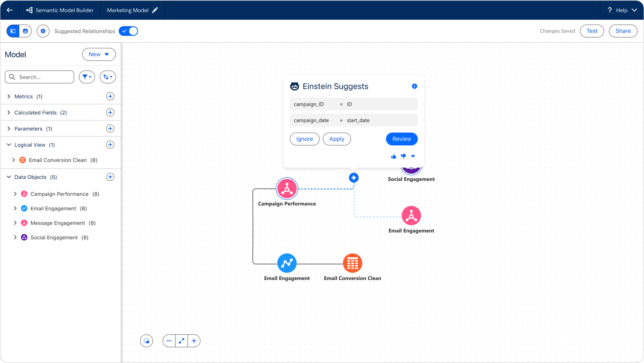
Task: Toggle the left sidebar panel view button
Action: [x=13, y=31]
